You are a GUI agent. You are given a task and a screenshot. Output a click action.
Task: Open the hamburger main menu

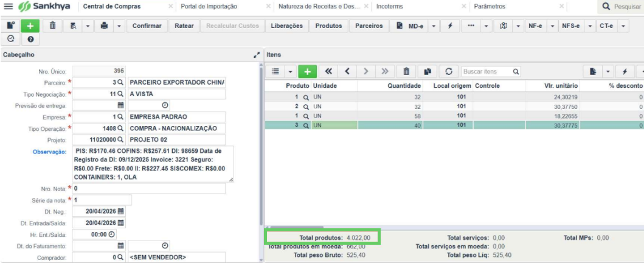pyautogui.click(x=9, y=7)
